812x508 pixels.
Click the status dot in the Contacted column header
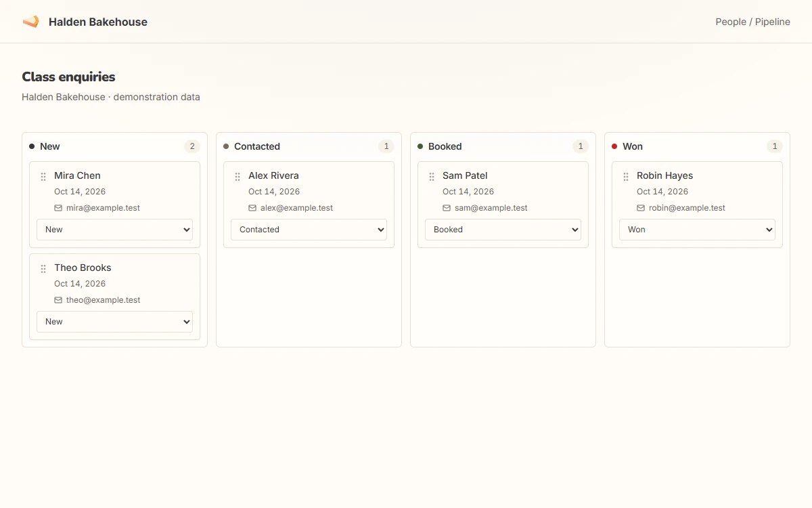click(x=226, y=146)
